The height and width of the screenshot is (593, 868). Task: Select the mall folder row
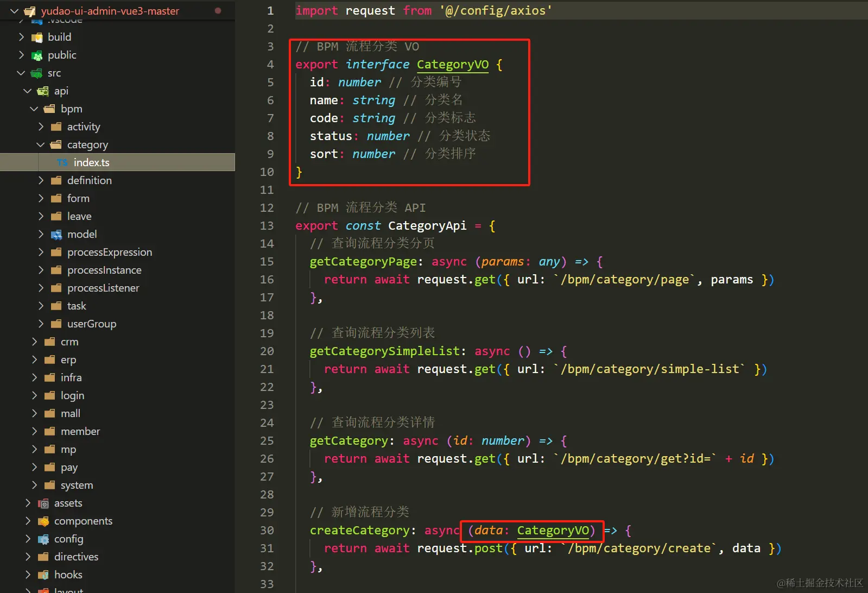tap(117, 413)
